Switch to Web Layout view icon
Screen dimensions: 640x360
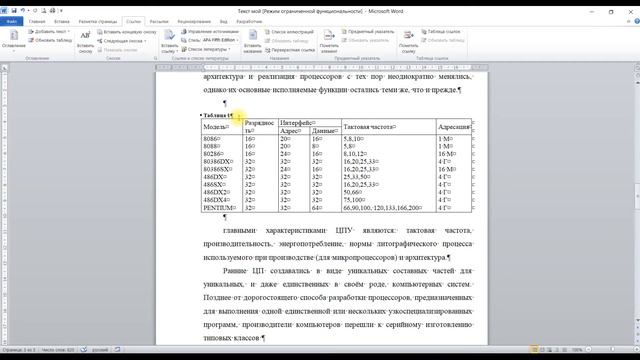tap(549, 350)
